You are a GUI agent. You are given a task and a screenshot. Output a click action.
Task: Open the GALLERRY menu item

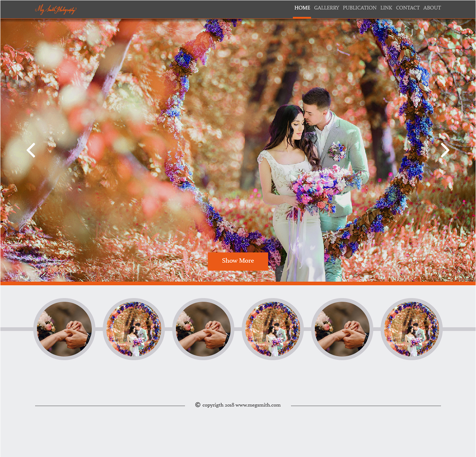click(326, 8)
